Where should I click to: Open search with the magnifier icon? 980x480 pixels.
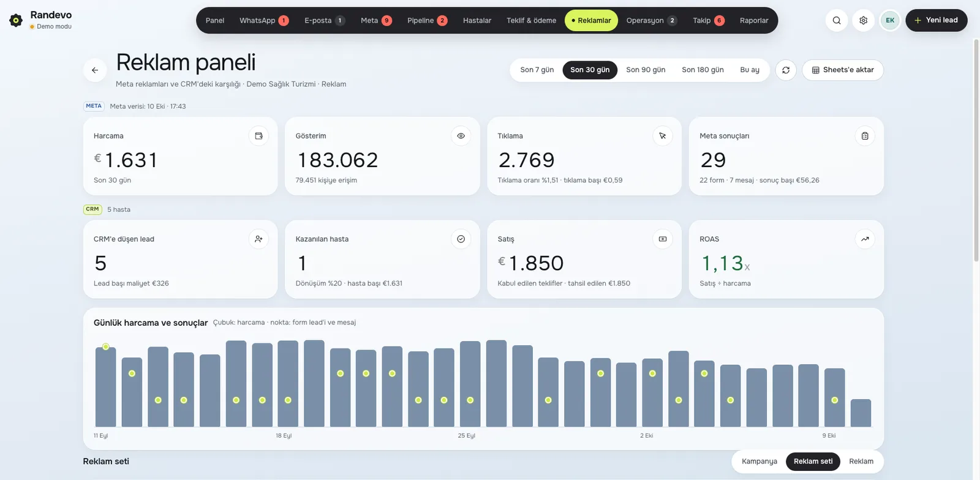[x=837, y=20]
